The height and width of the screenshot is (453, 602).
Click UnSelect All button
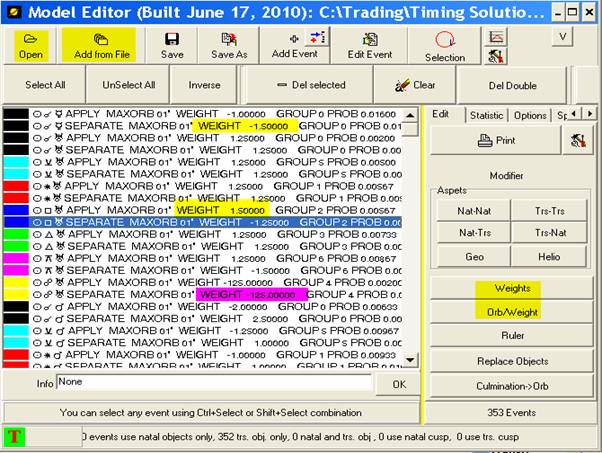pos(128,85)
